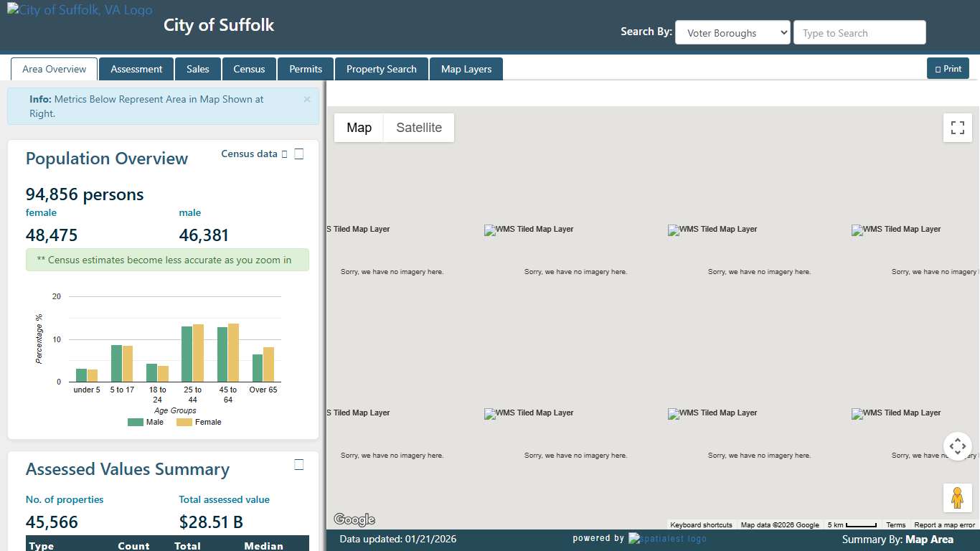
Task: Select Satellite view on the map
Action: tap(419, 127)
